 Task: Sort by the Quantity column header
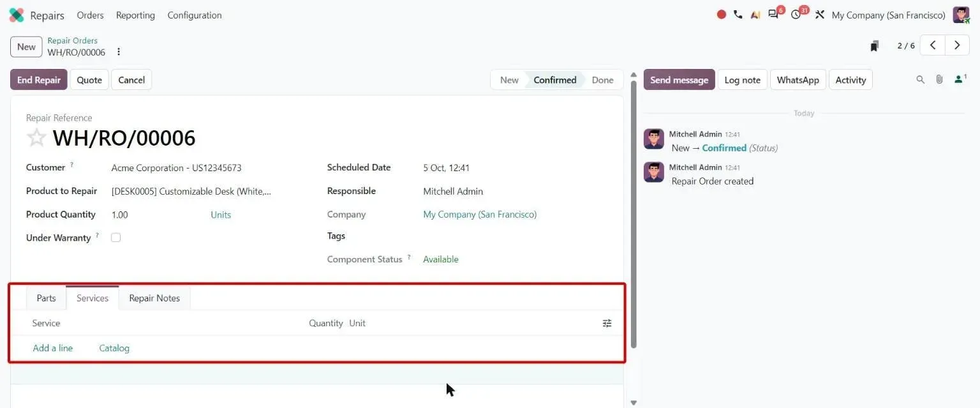pyautogui.click(x=326, y=323)
